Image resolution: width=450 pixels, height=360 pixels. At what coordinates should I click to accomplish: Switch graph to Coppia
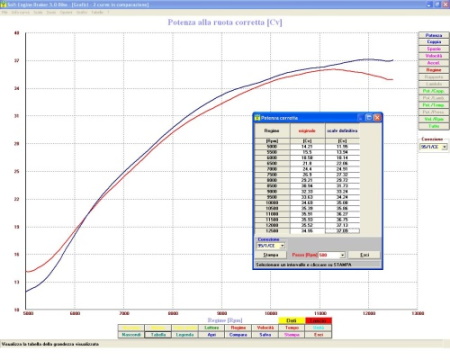434,42
